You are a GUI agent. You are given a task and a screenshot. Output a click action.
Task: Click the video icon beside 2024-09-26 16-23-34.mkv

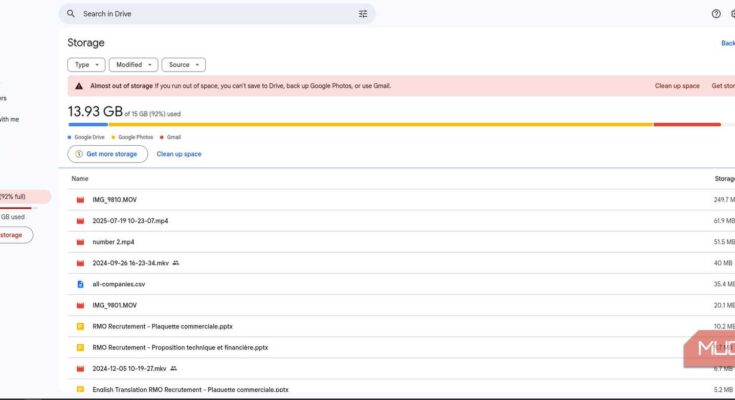pos(80,263)
